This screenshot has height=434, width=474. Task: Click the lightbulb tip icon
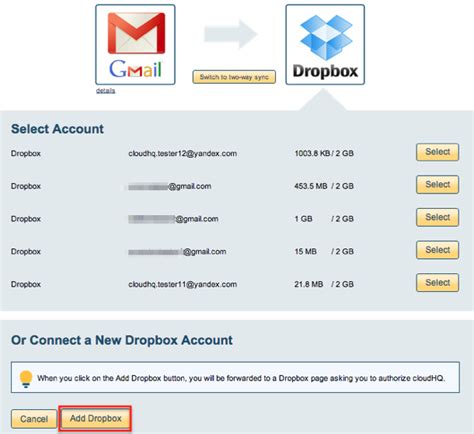tap(26, 379)
